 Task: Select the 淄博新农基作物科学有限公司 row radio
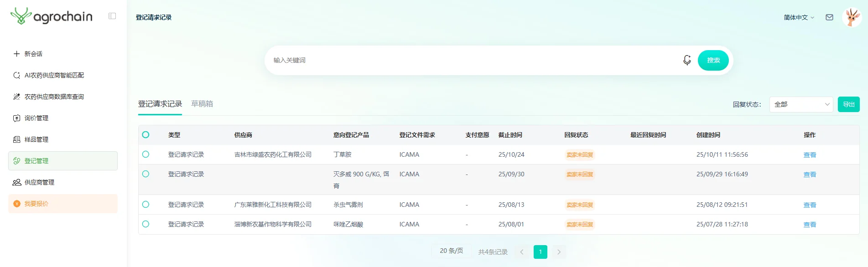click(x=146, y=224)
